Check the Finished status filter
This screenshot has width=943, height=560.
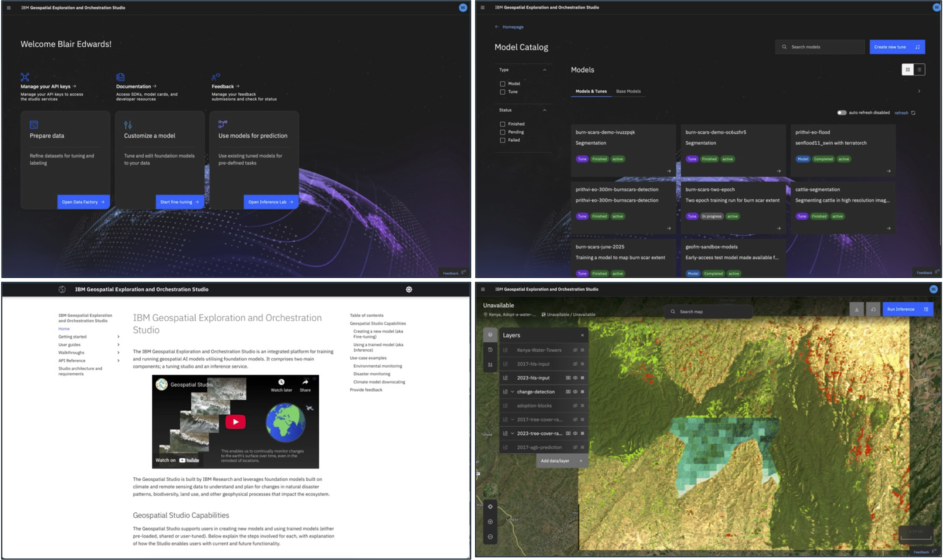click(x=502, y=124)
